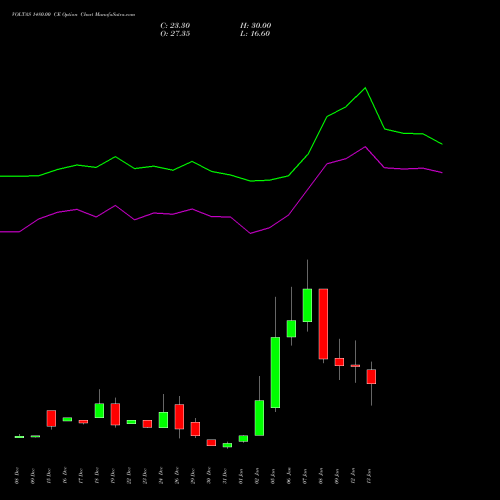The height and width of the screenshot is (500, 500).
Task: Select the first small green candle on the left
Action: coord(19,437)
